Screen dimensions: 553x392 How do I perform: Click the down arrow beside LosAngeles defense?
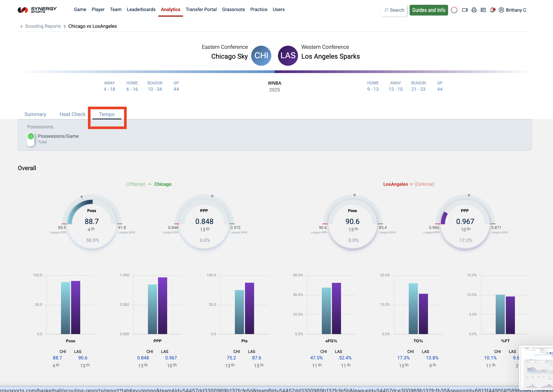411,184
